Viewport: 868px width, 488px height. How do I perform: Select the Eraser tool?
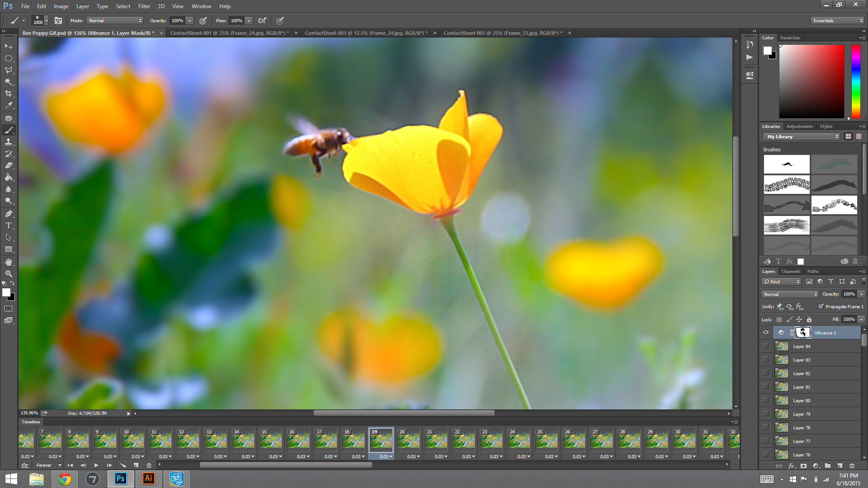pyautogui.click(x=9, y=165)
